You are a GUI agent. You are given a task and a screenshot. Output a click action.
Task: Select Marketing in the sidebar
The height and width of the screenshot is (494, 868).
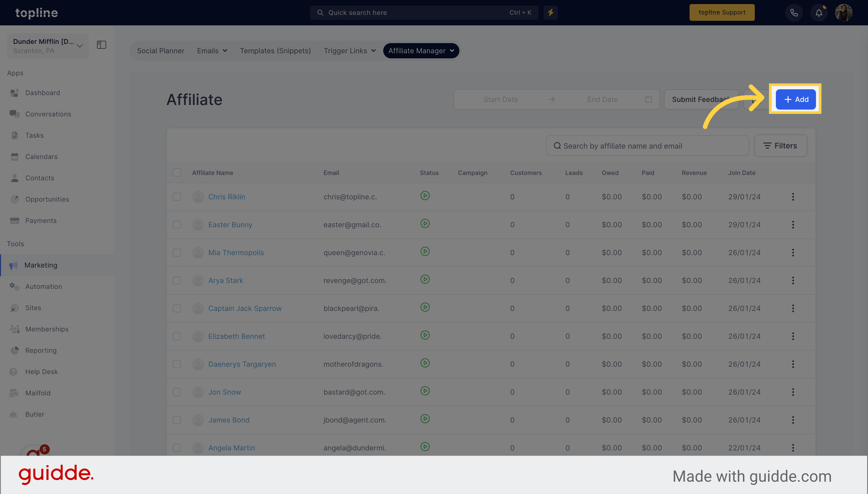[57, 265]
